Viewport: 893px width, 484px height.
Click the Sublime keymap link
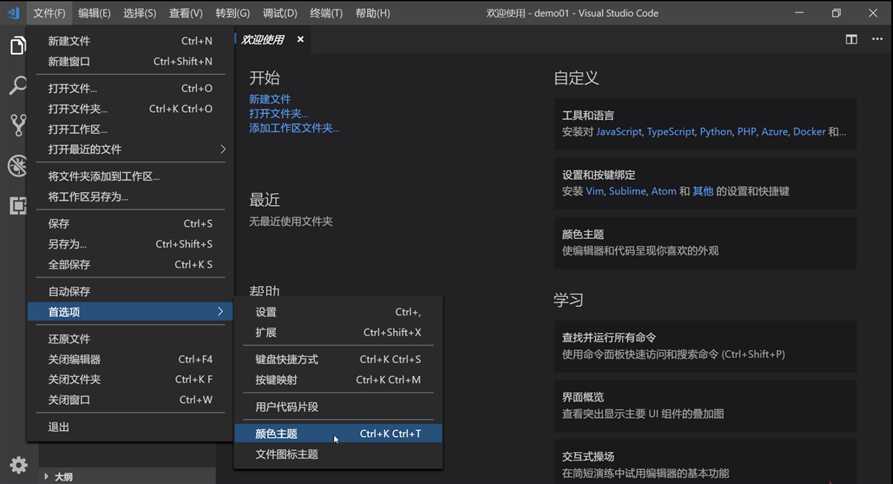(628, 191)
